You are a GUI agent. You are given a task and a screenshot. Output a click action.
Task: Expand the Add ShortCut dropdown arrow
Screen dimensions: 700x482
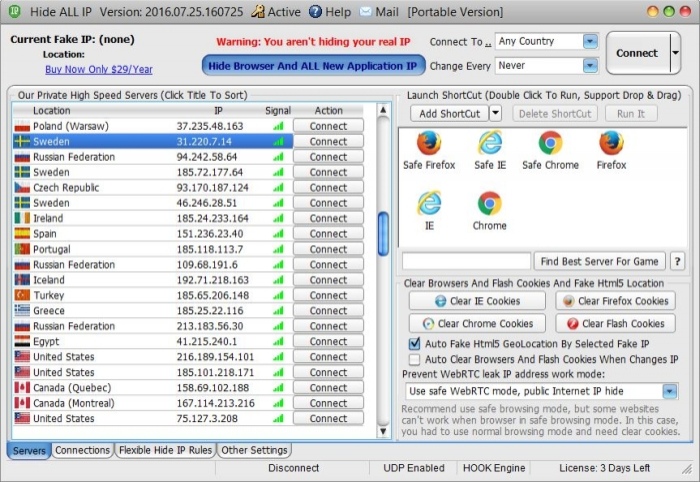pyautogui.click(x=496, y=114)
